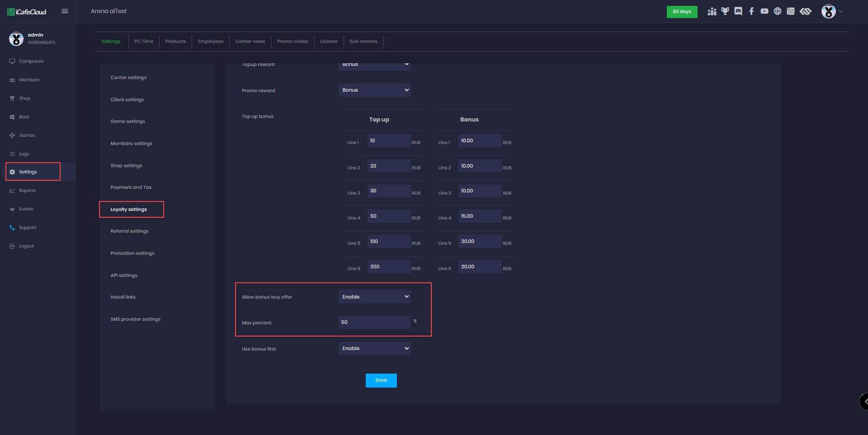Click the iCafeCloud logo
The image size is (868, 435).
click(27, 12)
